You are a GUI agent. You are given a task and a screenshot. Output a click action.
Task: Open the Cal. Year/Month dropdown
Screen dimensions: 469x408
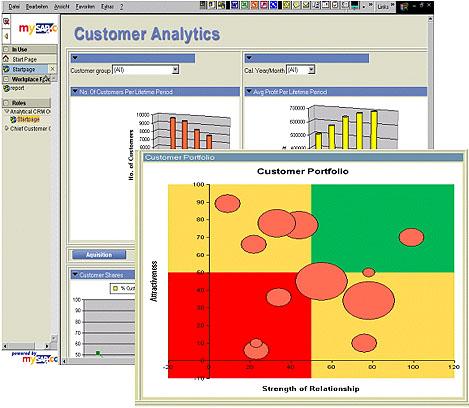point(311,70)
